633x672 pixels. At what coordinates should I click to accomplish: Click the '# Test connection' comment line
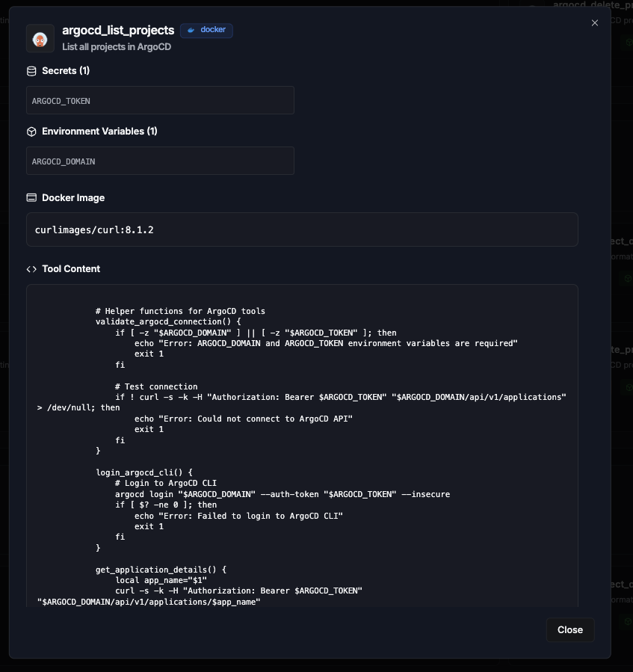(x=156, y=386)
